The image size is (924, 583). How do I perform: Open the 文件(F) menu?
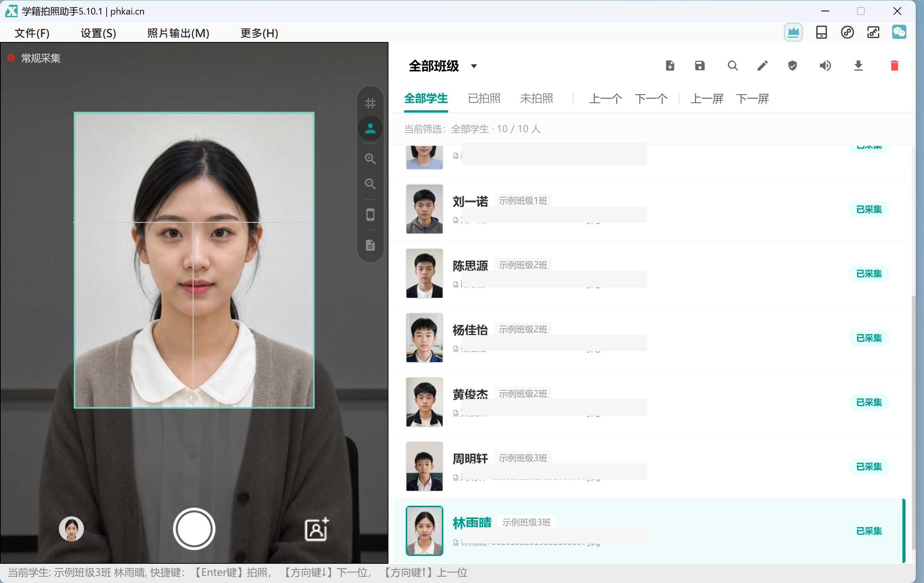tap(32, 33)
